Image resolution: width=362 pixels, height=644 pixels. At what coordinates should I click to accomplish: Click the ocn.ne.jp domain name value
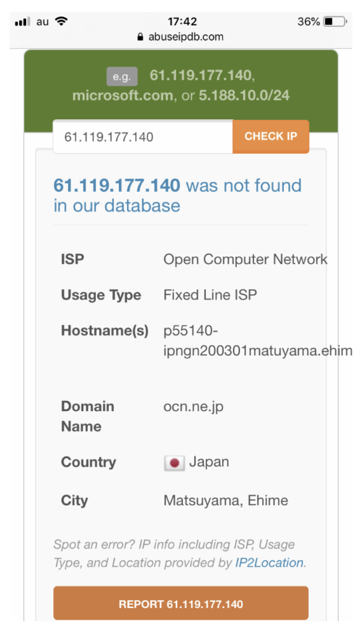(193, 406)
